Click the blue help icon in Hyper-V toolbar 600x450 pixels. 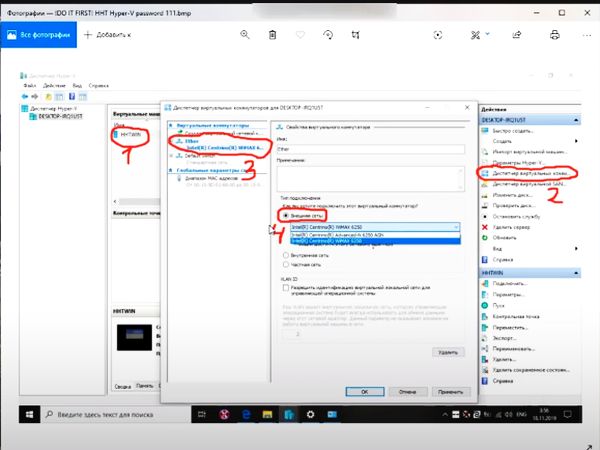point(72,96)
